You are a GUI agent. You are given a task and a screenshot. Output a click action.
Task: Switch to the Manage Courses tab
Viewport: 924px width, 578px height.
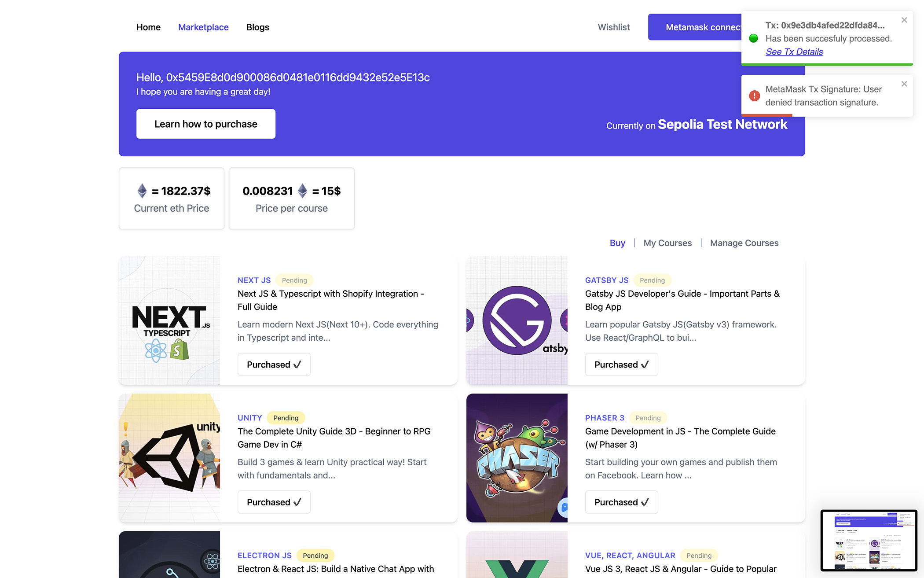744,243
